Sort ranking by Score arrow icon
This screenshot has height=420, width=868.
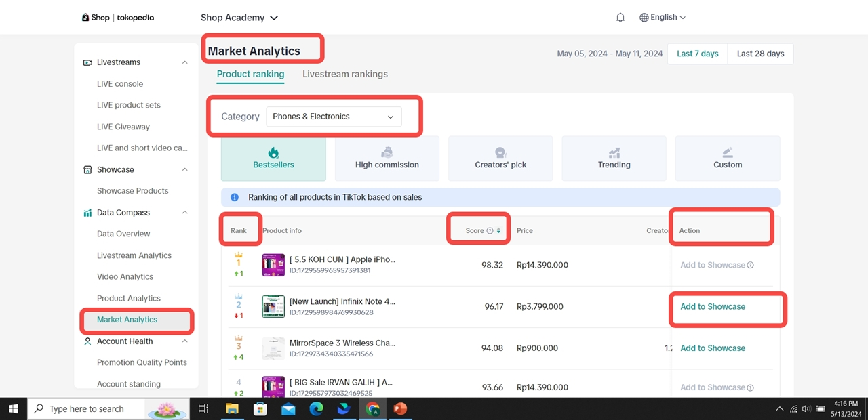coord(498,231)
